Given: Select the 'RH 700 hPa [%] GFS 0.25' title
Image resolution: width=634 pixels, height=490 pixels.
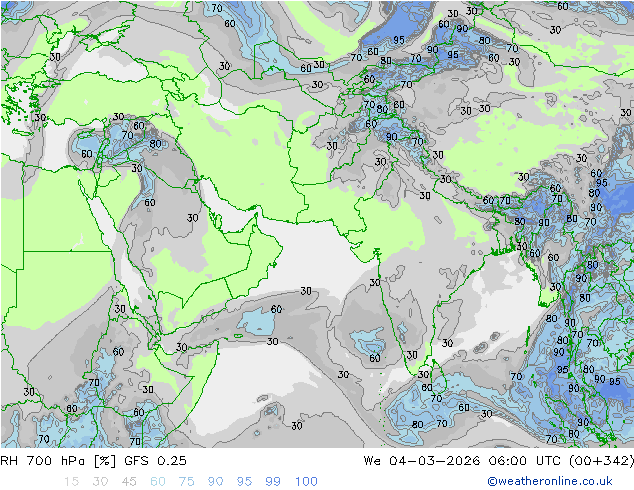Looking at the screenshot, I should 93,460.
